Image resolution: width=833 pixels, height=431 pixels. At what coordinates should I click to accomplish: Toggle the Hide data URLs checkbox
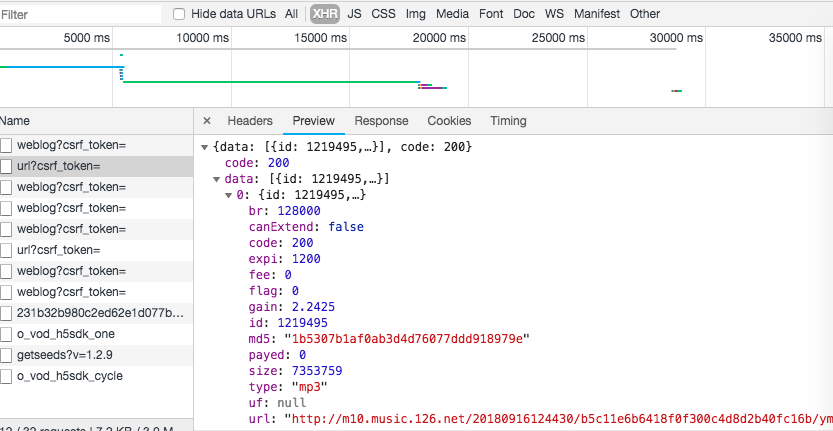(179, 14)
